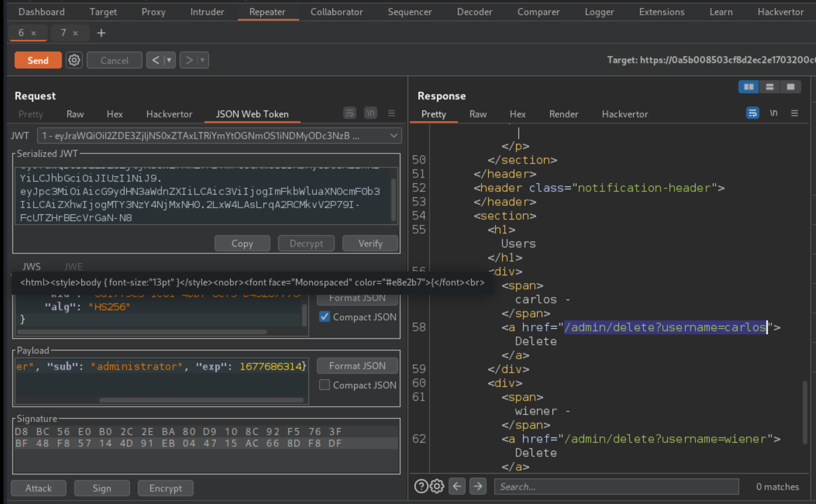Open the Intruder tab
Image resolution: width=816 pixels, height=504 pixels.
[207, 12]
